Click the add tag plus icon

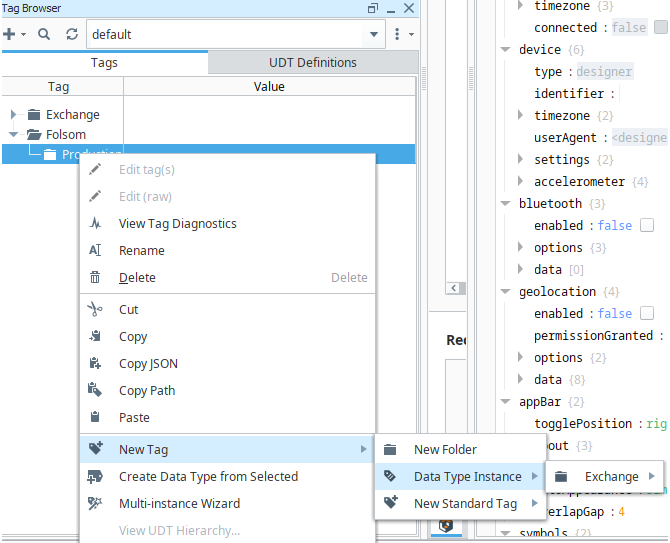point(10,34)
